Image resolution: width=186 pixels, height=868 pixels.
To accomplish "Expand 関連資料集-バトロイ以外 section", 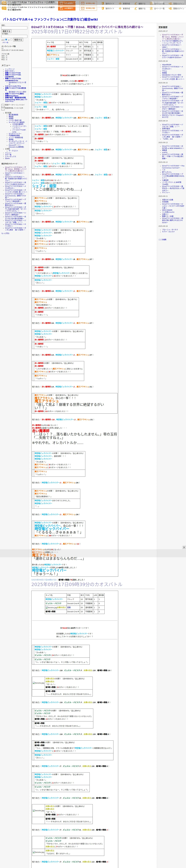I will coord(3,109).
